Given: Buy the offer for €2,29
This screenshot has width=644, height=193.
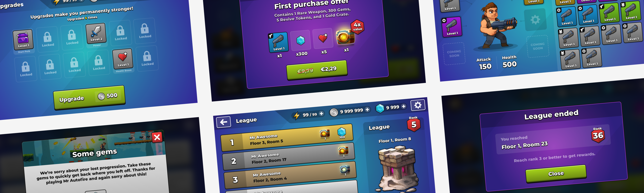Looking at the screenshot, I should (x=317, y=70).
